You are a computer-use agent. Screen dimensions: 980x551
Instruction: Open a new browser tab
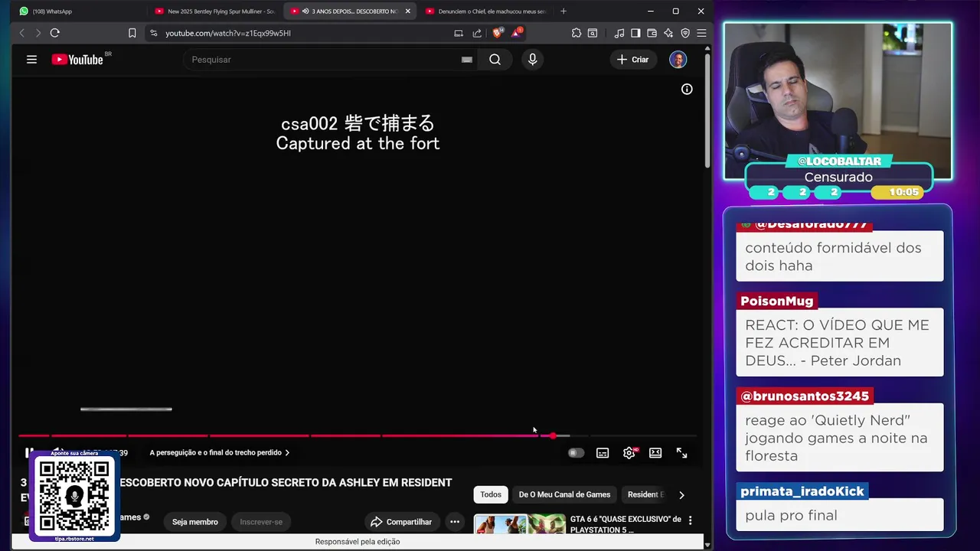pos(563,11)
